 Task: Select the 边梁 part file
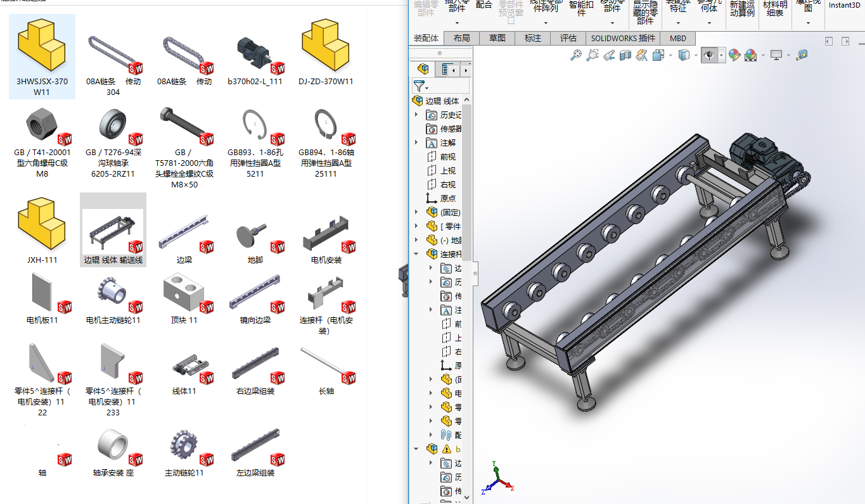[184, 237]
